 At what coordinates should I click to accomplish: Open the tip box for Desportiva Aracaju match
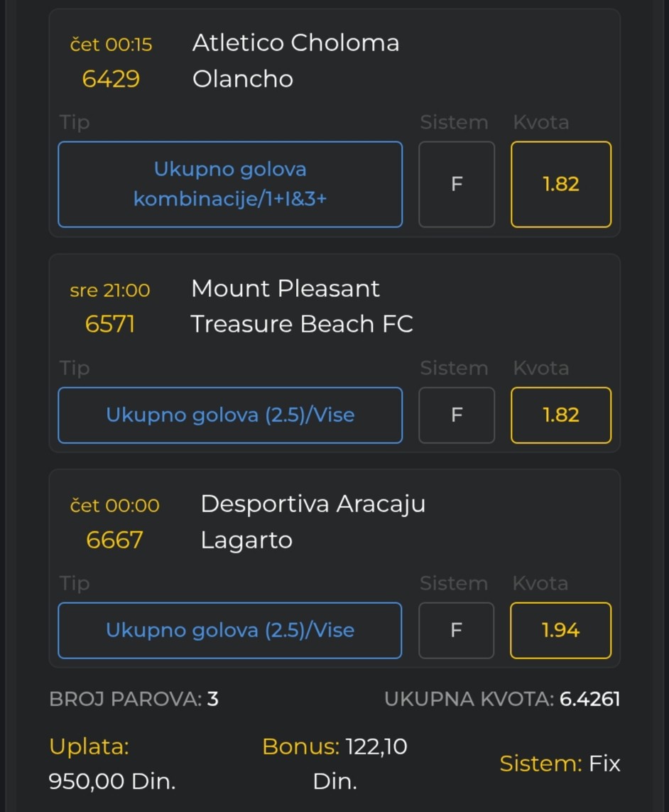pyautogui.click(x=230, y=630)
